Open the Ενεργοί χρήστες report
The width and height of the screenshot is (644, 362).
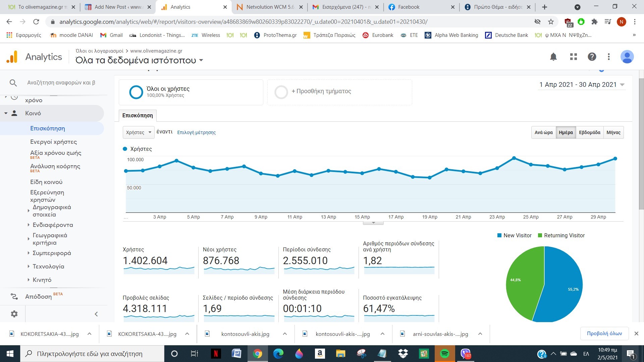pyautogui.click(x=53, y=142)
